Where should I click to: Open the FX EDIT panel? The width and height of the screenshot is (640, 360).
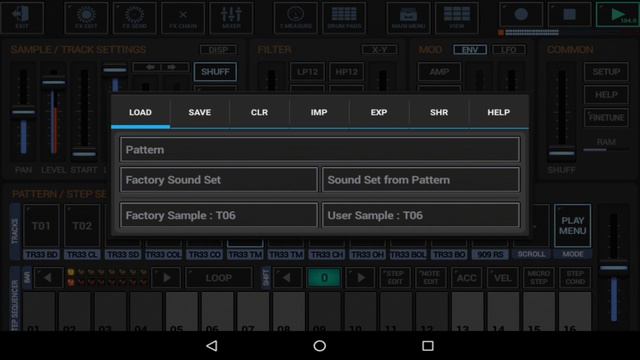click(x=86, y=17)
